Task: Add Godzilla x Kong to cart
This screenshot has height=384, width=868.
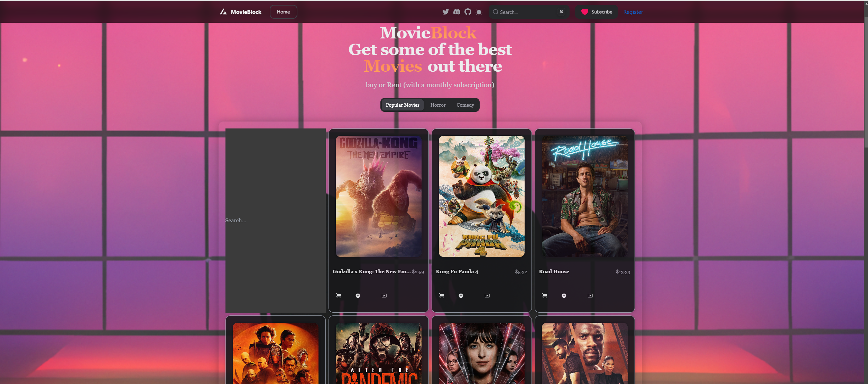Action: tap(339, 295)
